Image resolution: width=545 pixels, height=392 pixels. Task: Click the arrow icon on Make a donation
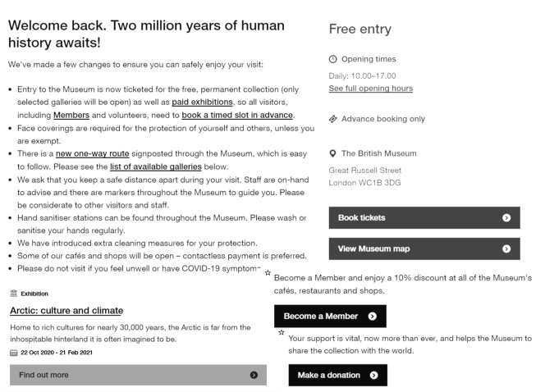click(x=374, y=375)
